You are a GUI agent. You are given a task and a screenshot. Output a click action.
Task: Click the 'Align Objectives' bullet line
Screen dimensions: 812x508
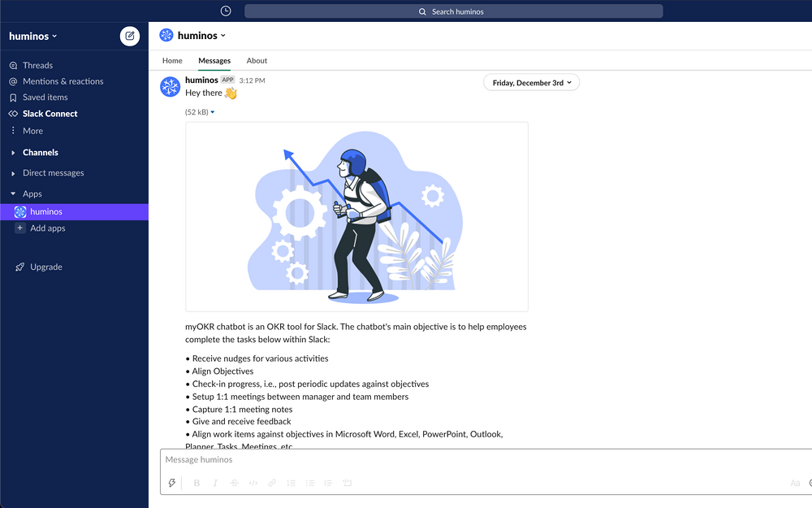point(222,371)
